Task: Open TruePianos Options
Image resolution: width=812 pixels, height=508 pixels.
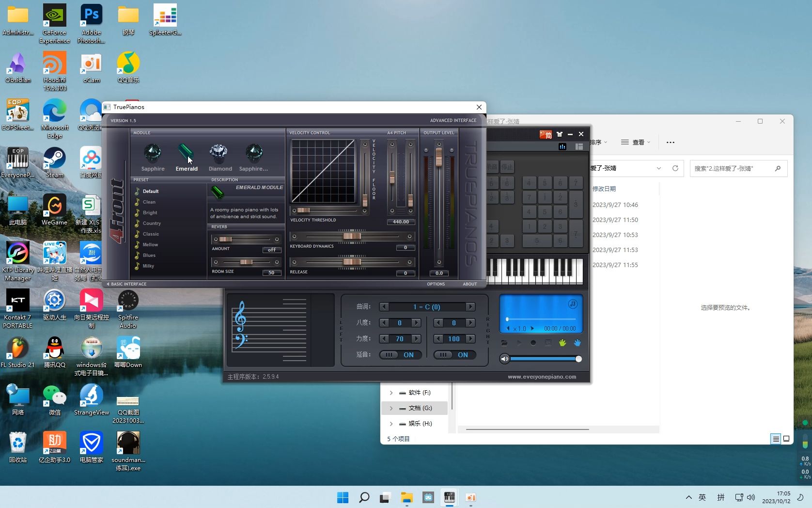Action: tap(436, 284)
